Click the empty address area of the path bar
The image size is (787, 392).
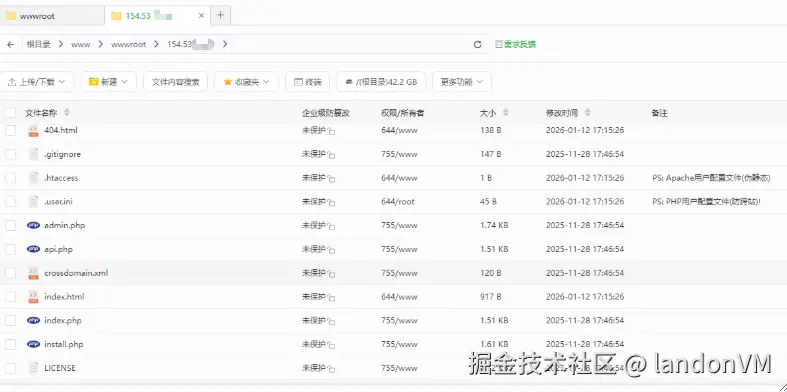tap(351, 44)
